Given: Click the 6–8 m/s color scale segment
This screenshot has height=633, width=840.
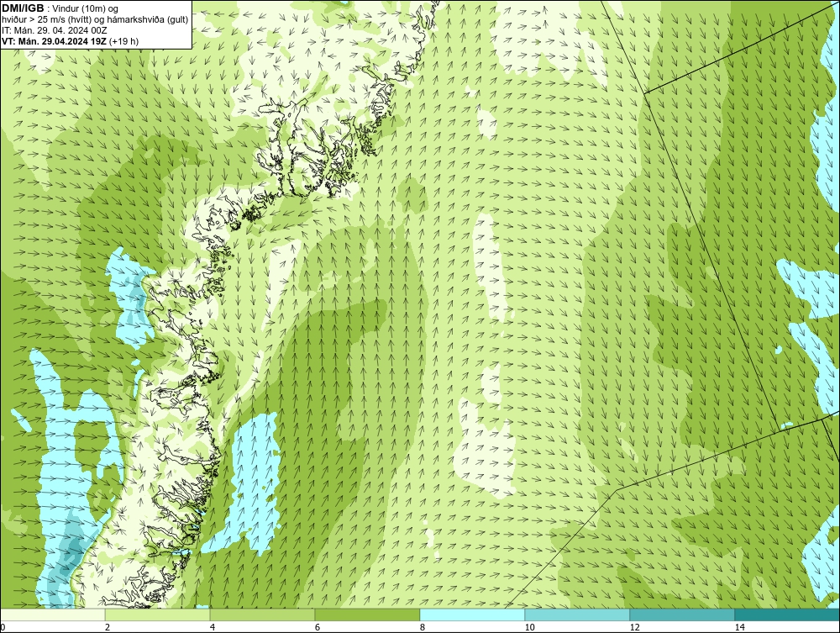Looking at the screenshot, I should 368,615.
